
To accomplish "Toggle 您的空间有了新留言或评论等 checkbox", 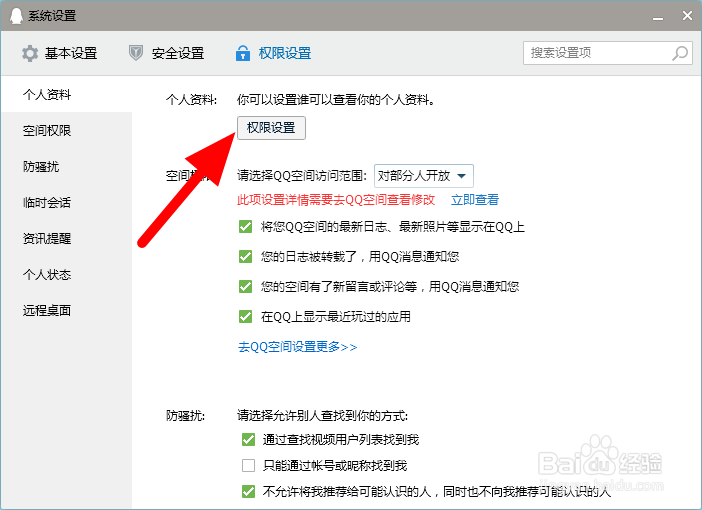I will point(245,286).
